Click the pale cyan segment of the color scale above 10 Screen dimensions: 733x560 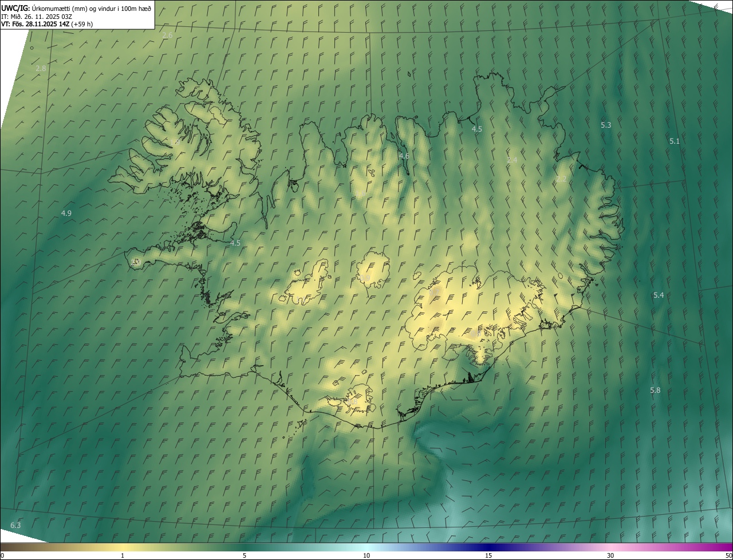coord(366,547)
